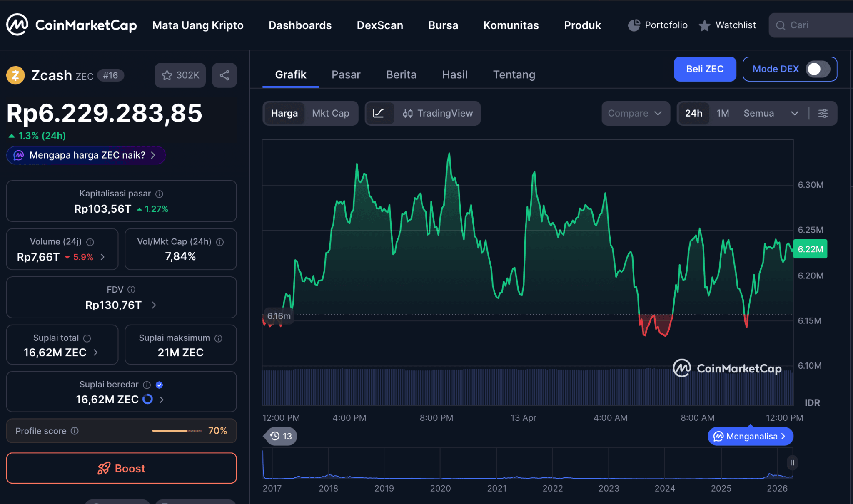Image resolution: width=853 pixels, height=504 pixels.
Task: Open the Mata Uang Kripto menu
Action: pos(198,25)
